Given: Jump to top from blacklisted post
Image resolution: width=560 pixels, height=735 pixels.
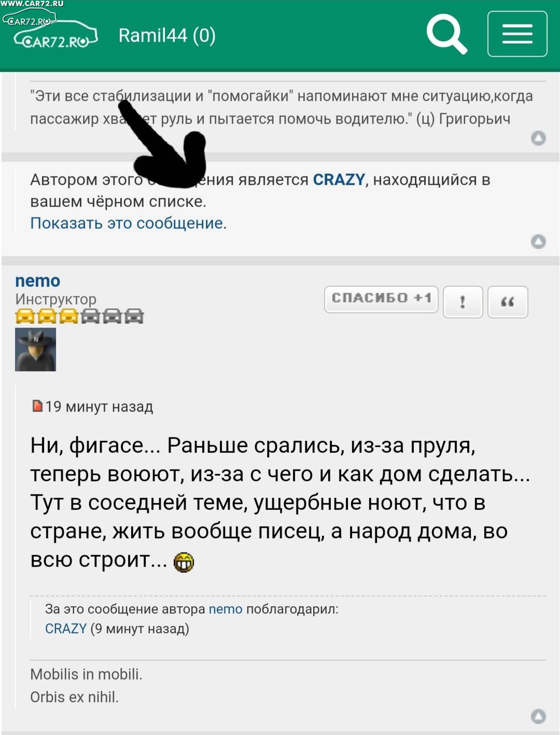Looking at the screenshot, I should tap(539, 241).
